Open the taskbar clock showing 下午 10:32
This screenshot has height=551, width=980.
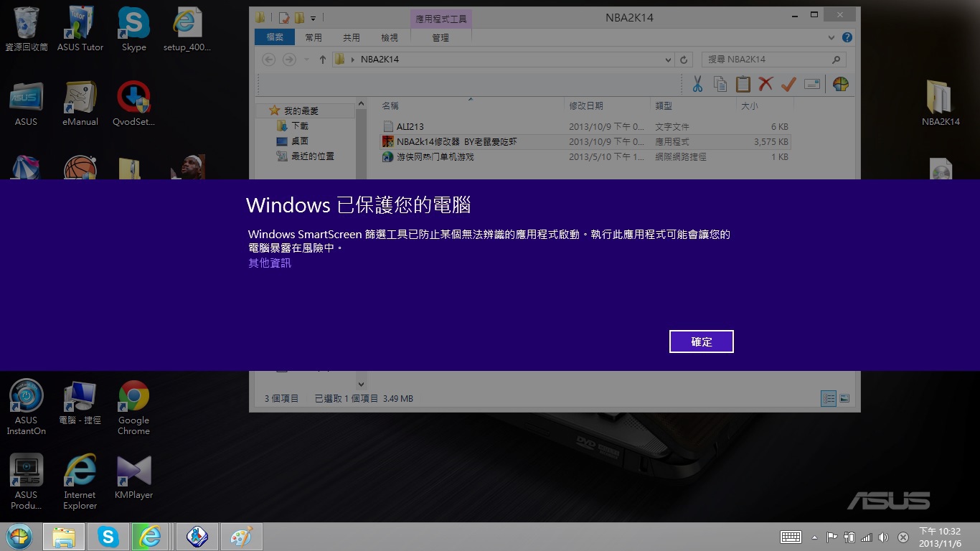pyautogui.click(x=940, y=537)
